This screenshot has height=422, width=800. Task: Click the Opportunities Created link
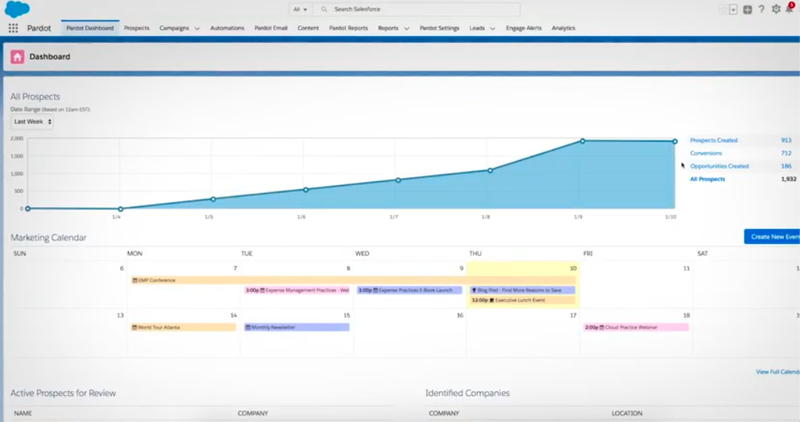pos(719,166)
